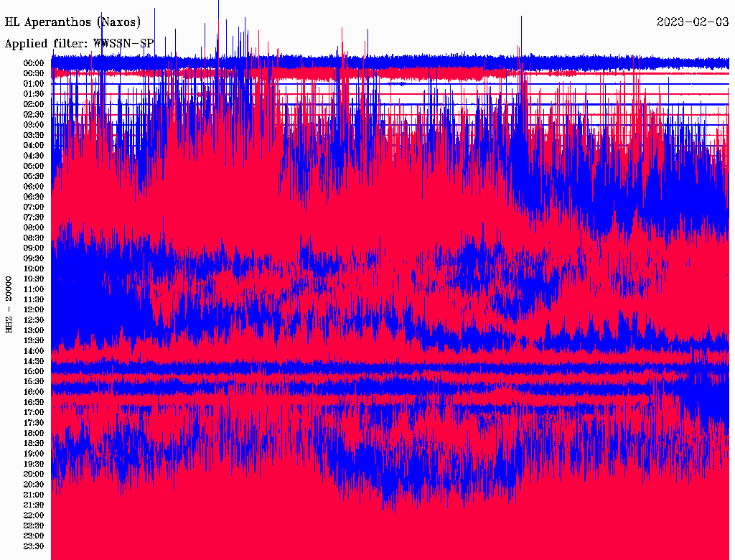Click the 20:00 time label
The width and height of the screenshot is (735, 560).
coord(34,474)
